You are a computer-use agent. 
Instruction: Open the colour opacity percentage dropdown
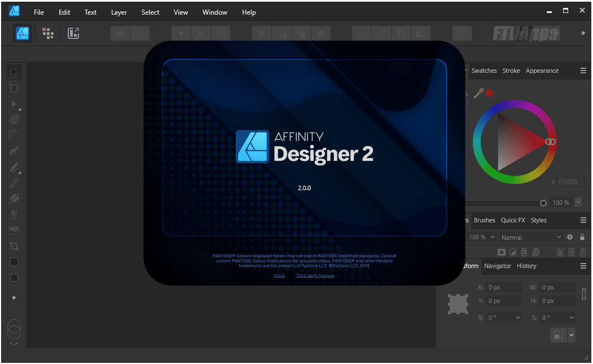[578, 202]
